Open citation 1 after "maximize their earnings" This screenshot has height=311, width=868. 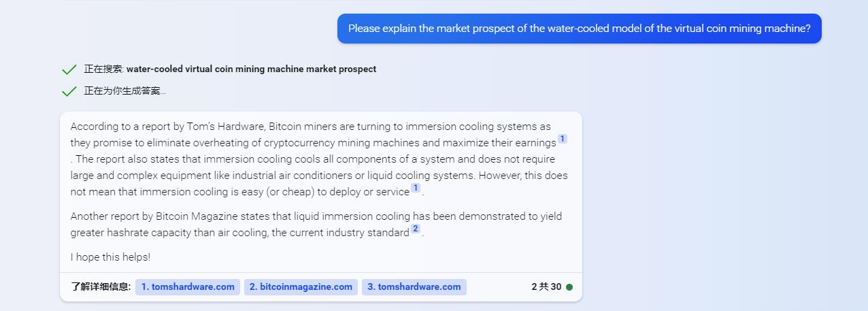coord(562,139)
